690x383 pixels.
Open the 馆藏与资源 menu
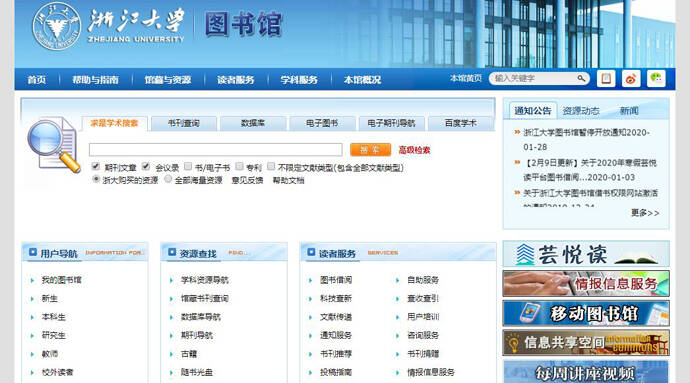coord(168,80)
